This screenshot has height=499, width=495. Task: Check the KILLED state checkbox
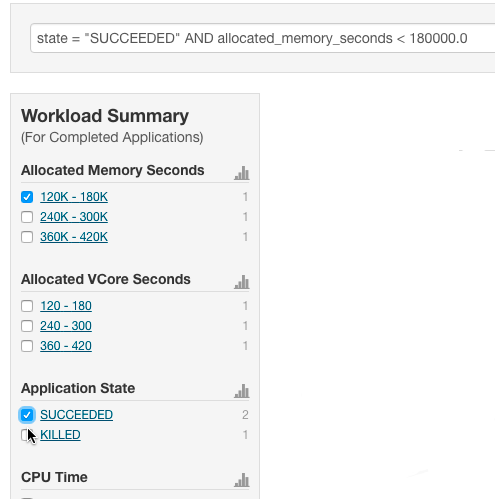[26, 435]
